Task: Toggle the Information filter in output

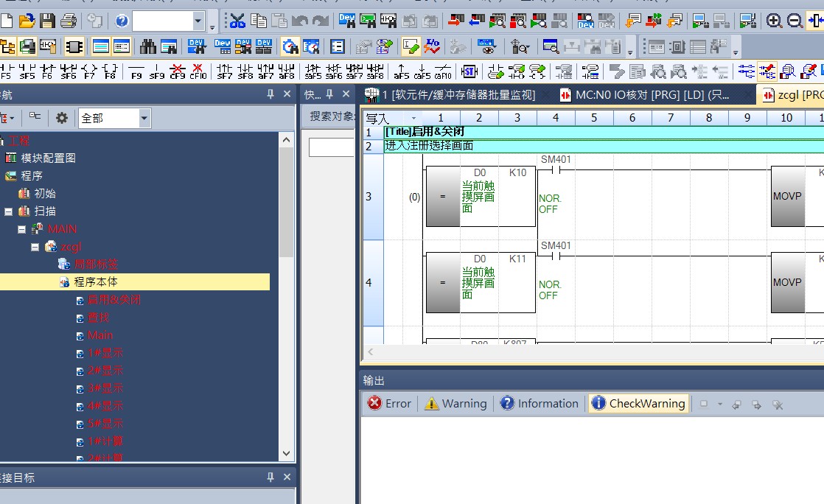Action: tap(539, 403)
